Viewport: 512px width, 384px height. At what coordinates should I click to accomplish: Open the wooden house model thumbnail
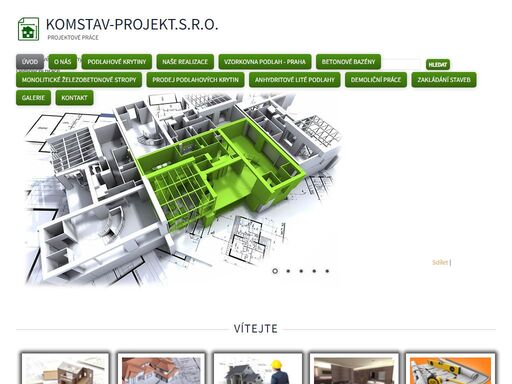point(65,369)
